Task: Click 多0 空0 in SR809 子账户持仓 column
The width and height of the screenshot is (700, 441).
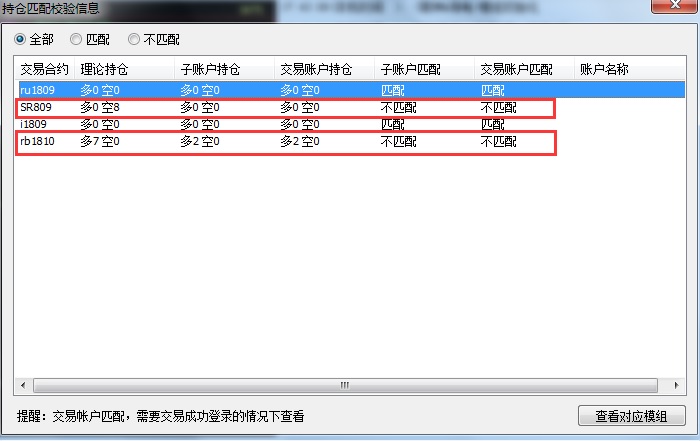Action: pos(200,107)
